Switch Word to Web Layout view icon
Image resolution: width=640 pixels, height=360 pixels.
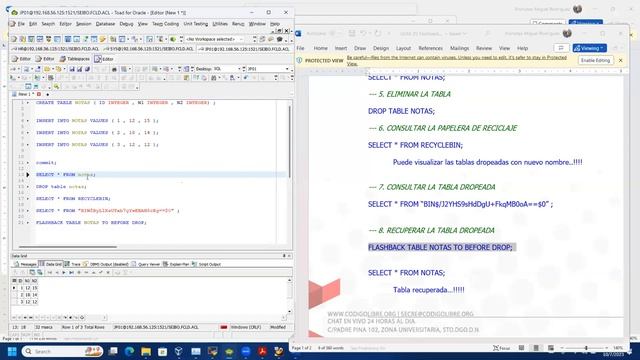click(x=551, y=348)
